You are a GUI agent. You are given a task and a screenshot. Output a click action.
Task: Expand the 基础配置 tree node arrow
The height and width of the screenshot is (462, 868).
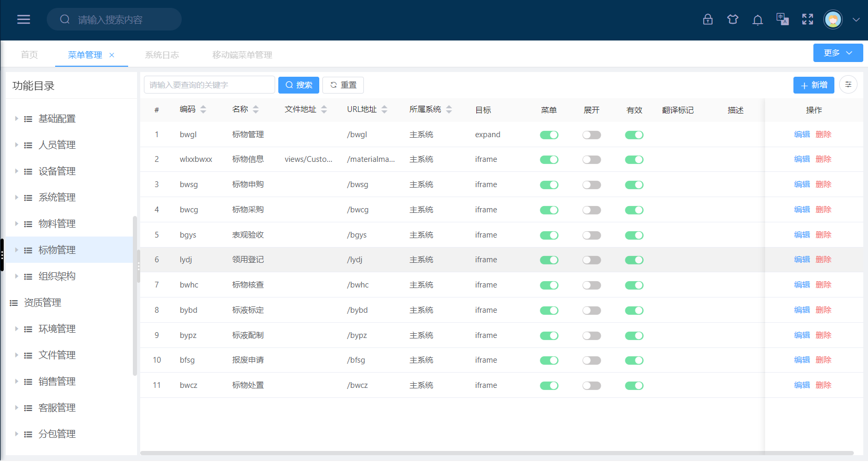pos(16,119)
